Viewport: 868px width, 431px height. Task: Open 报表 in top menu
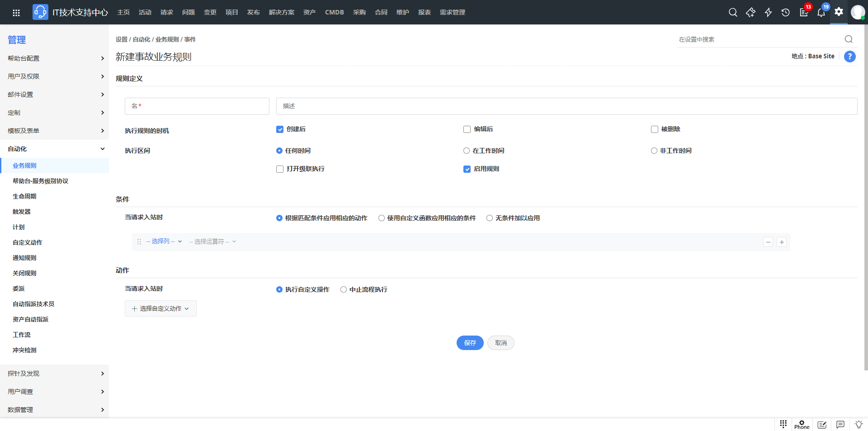point(425,12)
